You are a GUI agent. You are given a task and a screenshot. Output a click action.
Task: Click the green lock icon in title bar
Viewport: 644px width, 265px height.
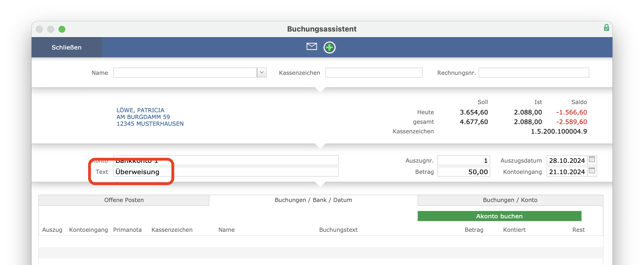pyautogui.click(x=606, y=28)
